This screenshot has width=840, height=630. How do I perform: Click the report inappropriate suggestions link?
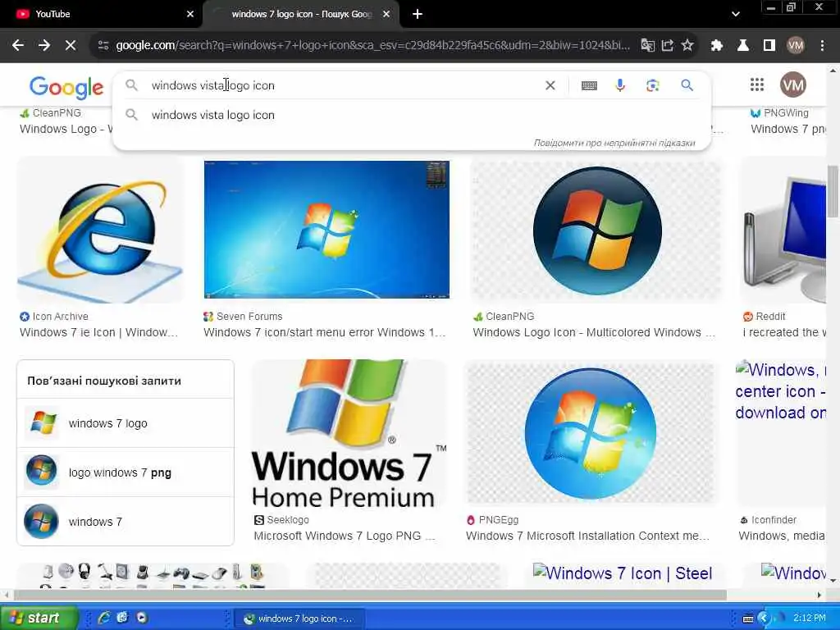[x=614, y=143]
